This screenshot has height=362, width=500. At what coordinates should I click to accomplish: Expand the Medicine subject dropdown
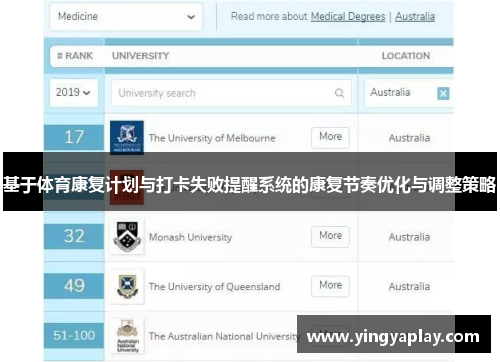coord(126,16)
